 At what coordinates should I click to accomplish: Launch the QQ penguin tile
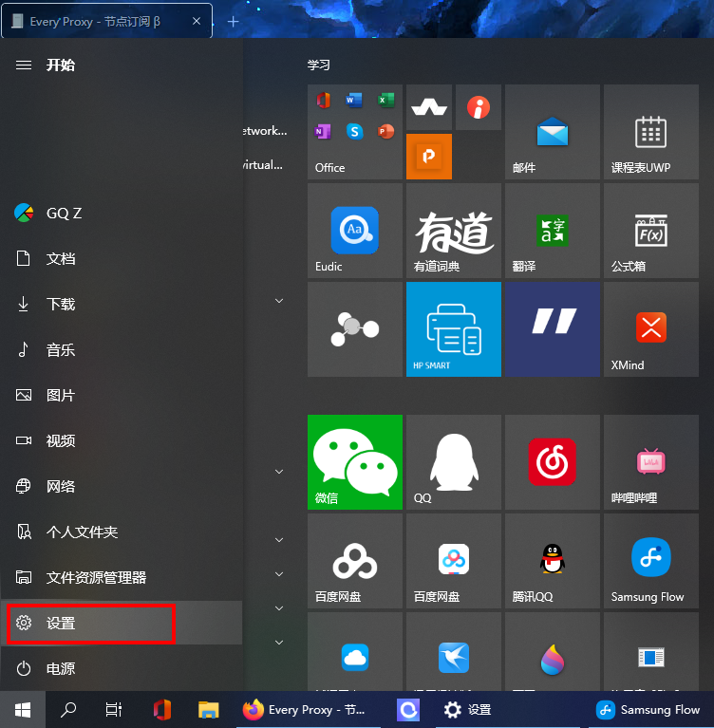click(454, 462)
